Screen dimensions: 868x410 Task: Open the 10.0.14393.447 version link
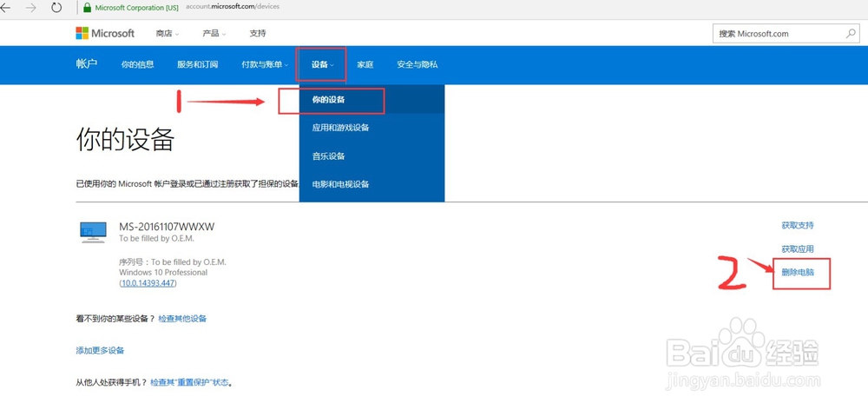click(148, 283)
